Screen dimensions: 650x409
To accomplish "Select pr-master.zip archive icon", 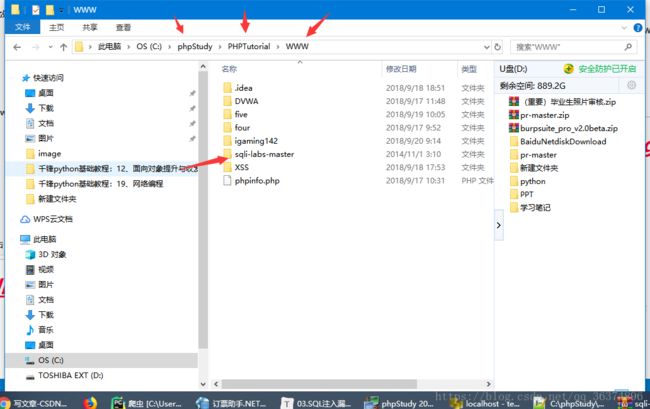I will (x=514, y=115).
